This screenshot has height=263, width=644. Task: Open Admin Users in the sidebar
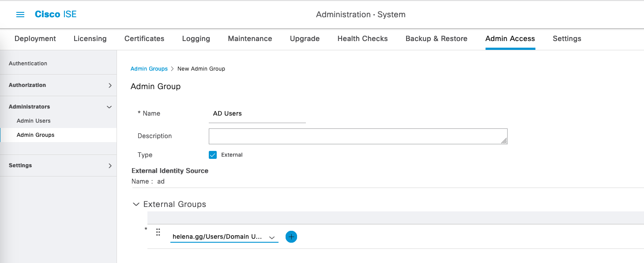[34, 121]
